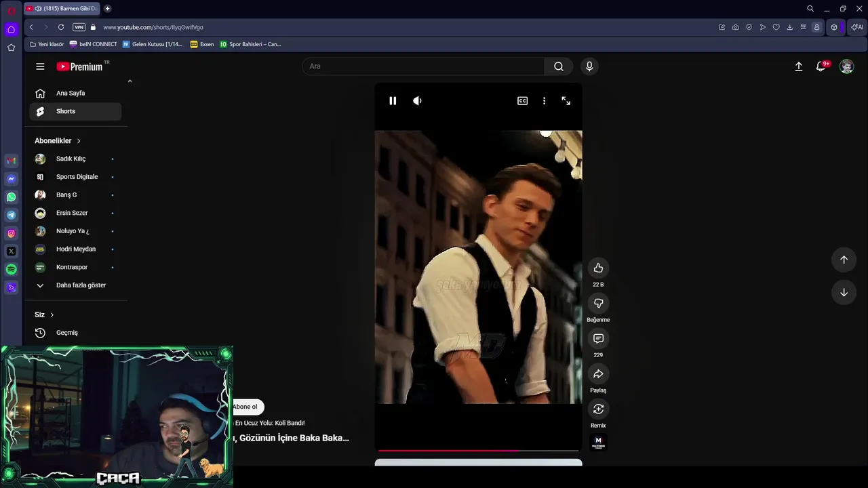This screenshot has height=488, width=868.
Task: Open Opera easy setup sliders
Action: [x=803, y=27]
